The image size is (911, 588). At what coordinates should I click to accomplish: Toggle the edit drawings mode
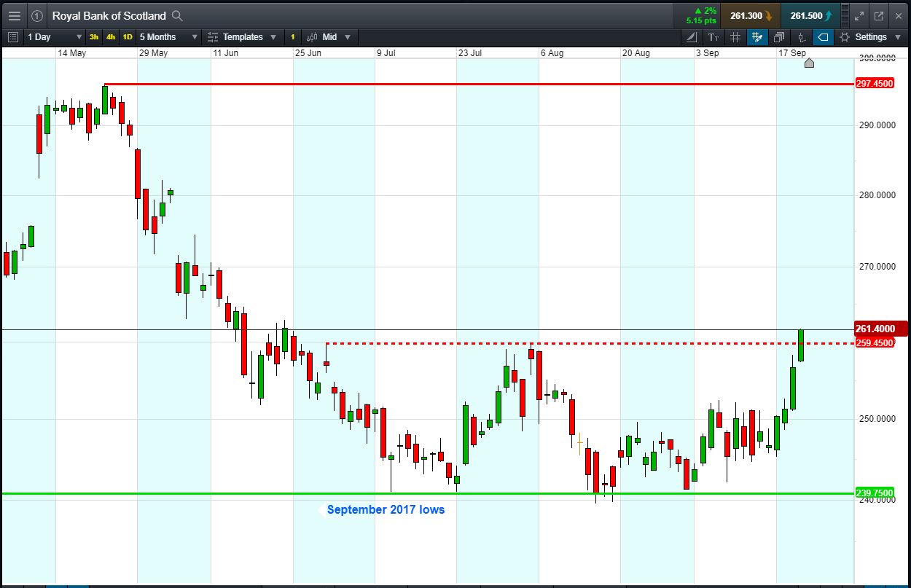coord(757,37)
